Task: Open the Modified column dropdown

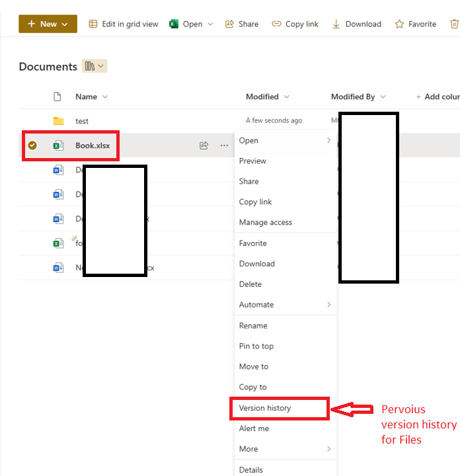Action: click(x=268, y=97)
